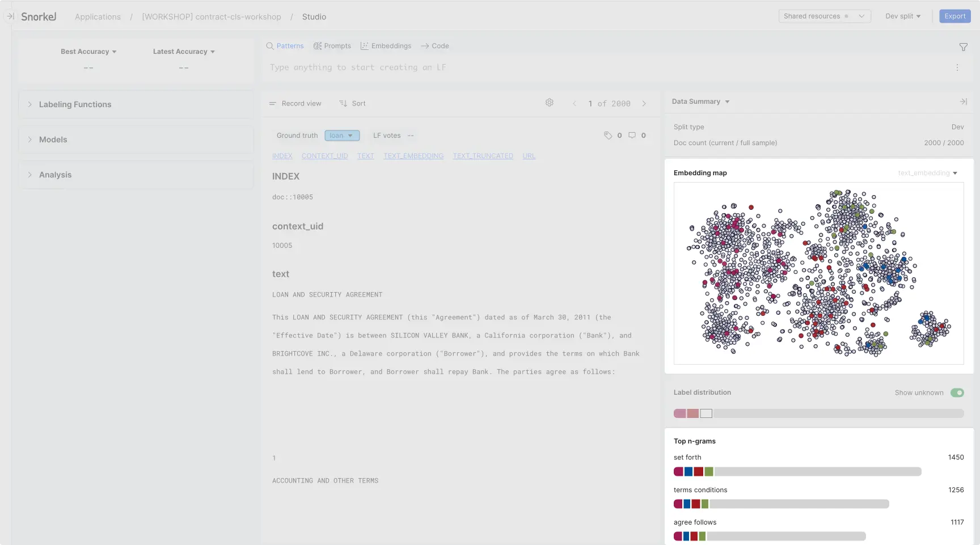Viewport: 980px width, 545px height.
Task: Open Data Summary dropdown
Action: (700, 102)
